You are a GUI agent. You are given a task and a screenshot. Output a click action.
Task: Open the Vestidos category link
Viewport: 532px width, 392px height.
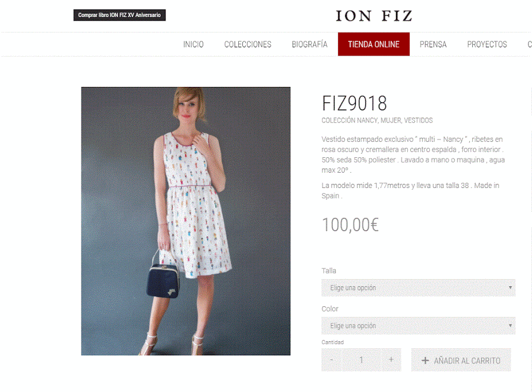coord(419,121)
